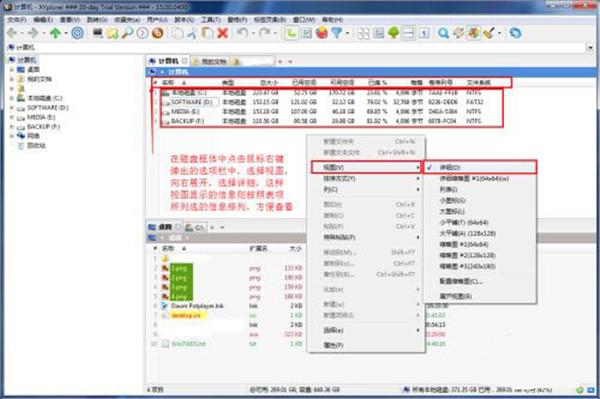Screen dimensions: 600x399
Task: Click the blue funnel visual filter icon
Action: (x=337, y=33)
